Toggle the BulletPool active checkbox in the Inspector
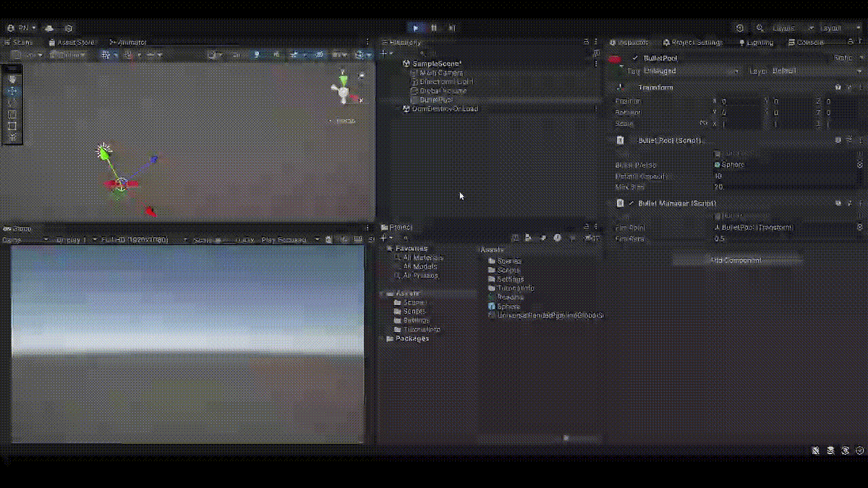Image resolution: width=868 pixels, height=488 pixels. (634, 58)
